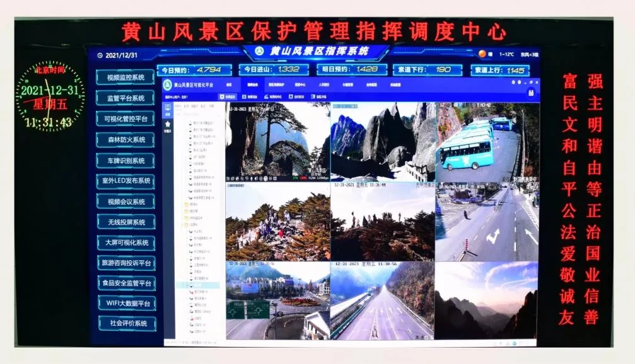The width and height of the screenshot is (635, 364).
Task: Select the feed of silhouetted people on a summit
Action: coord(383,222)
